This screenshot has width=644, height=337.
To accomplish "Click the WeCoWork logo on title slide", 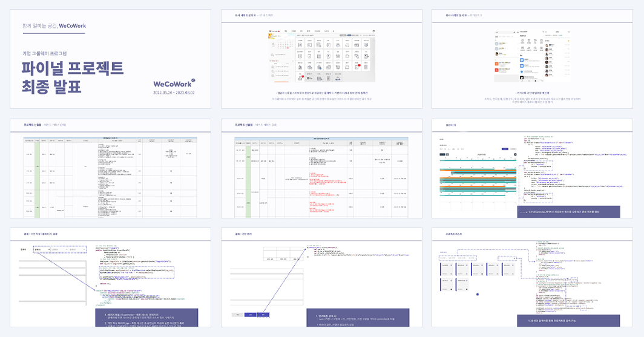I will 174,83.
